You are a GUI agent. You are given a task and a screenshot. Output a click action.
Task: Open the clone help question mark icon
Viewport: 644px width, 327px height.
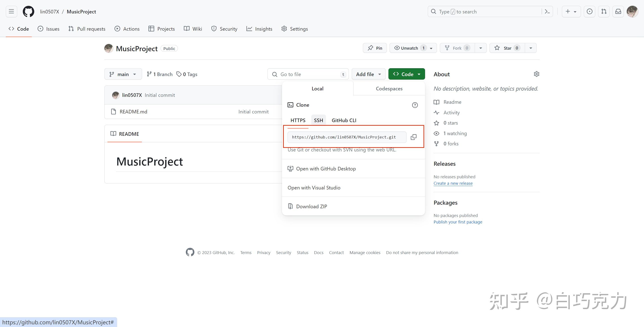coord(415,105)
